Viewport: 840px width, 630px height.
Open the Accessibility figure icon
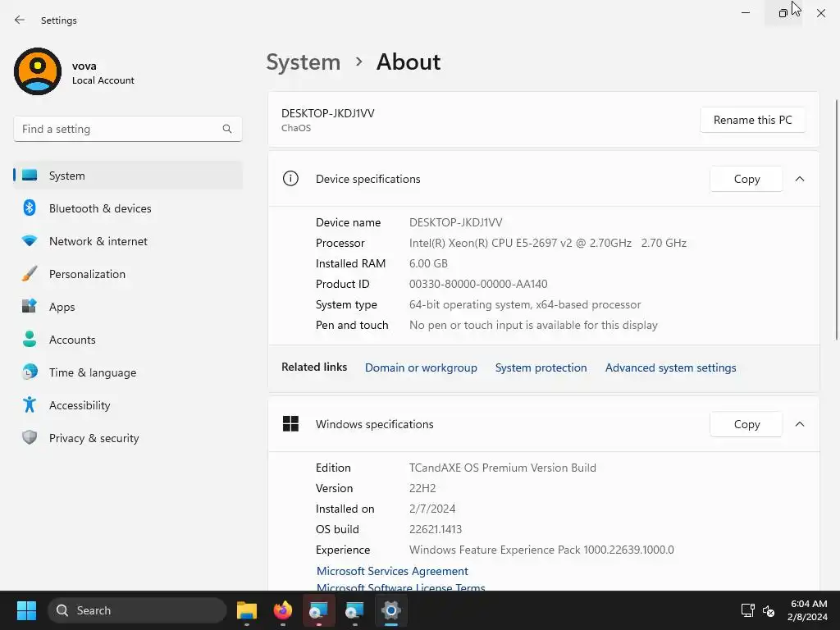(x=30, y=404)
